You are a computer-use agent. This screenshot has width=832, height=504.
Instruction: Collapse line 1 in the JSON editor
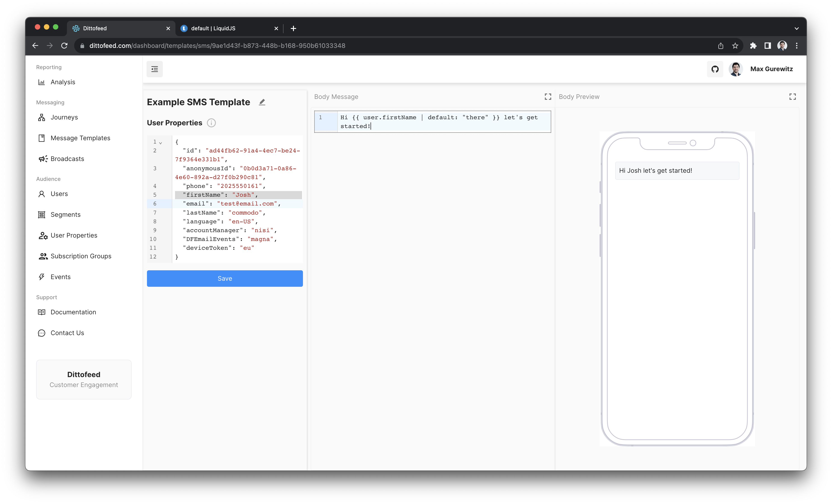point(161,142)
